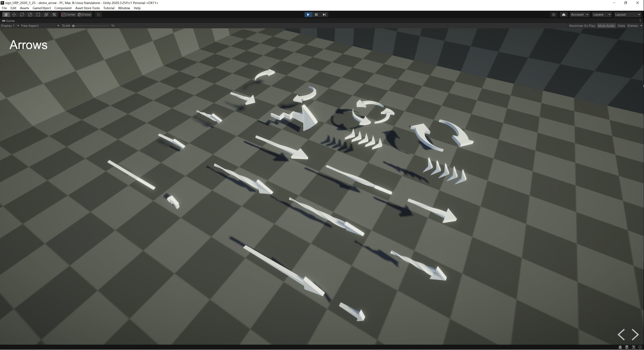
Task: Select the Rect tool
Action: click(x=38, y=15)
